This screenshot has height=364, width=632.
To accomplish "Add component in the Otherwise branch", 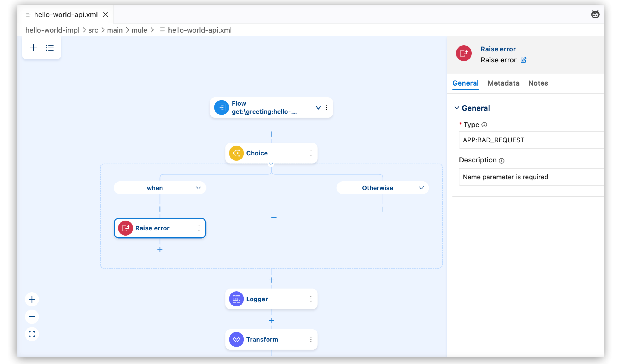I will (x=383, y=209).
